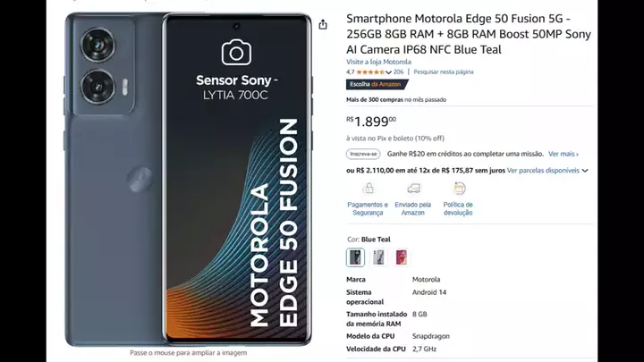Choose the third pink color swatch
The image size is (644, 362).
(401, 257)
